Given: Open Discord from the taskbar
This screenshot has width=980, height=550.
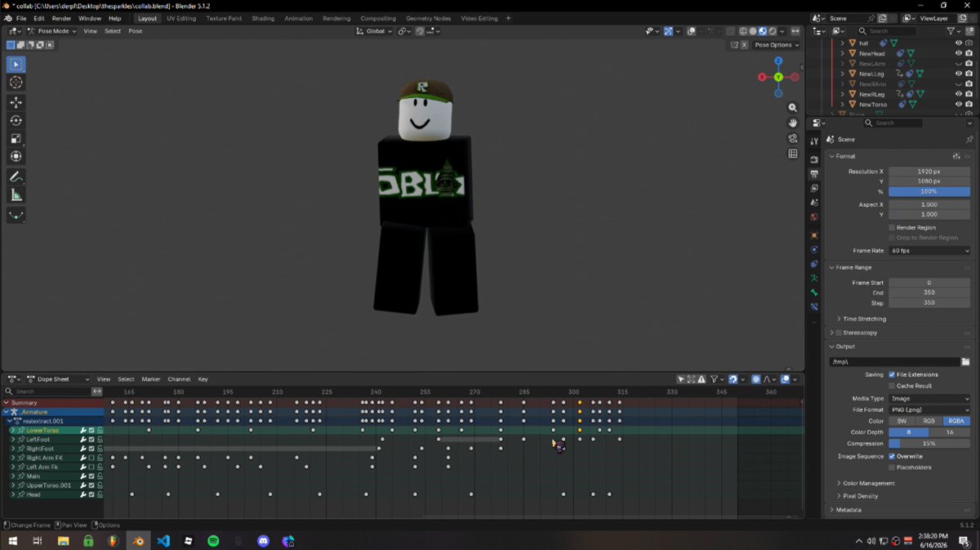Looking at the screenshot, I should tap(263, 541).
